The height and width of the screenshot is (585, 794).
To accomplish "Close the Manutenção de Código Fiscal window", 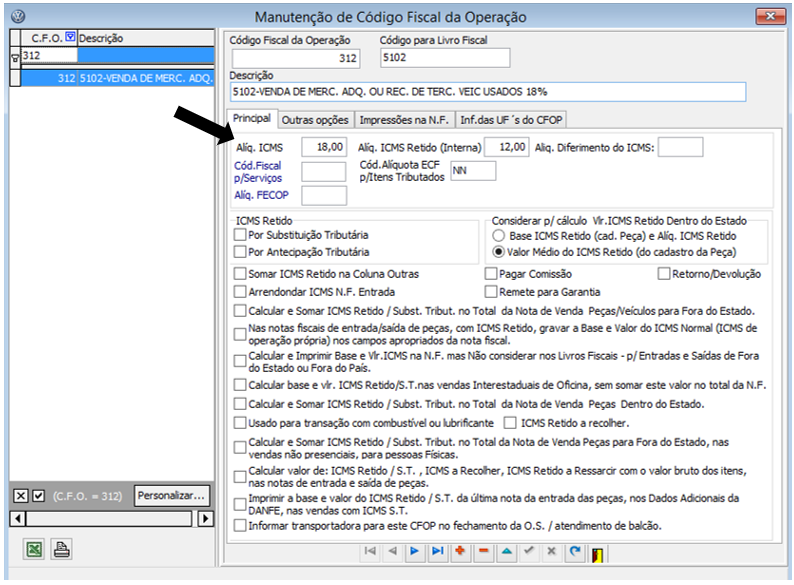I will pyautogui.click(x=770, y=17).
